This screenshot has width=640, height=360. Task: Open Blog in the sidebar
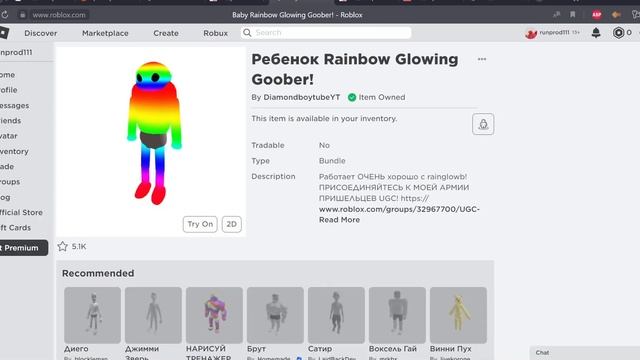click(5, 197)
